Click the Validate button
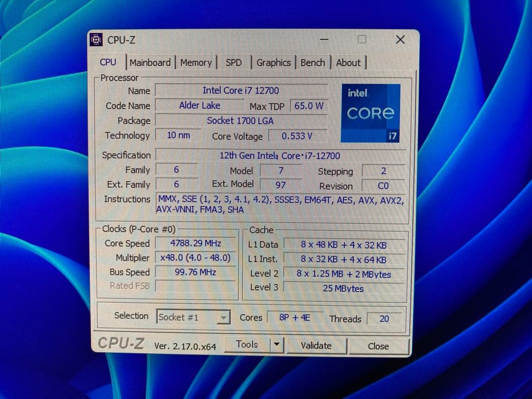532x399 pixels. tap(316, 345)
